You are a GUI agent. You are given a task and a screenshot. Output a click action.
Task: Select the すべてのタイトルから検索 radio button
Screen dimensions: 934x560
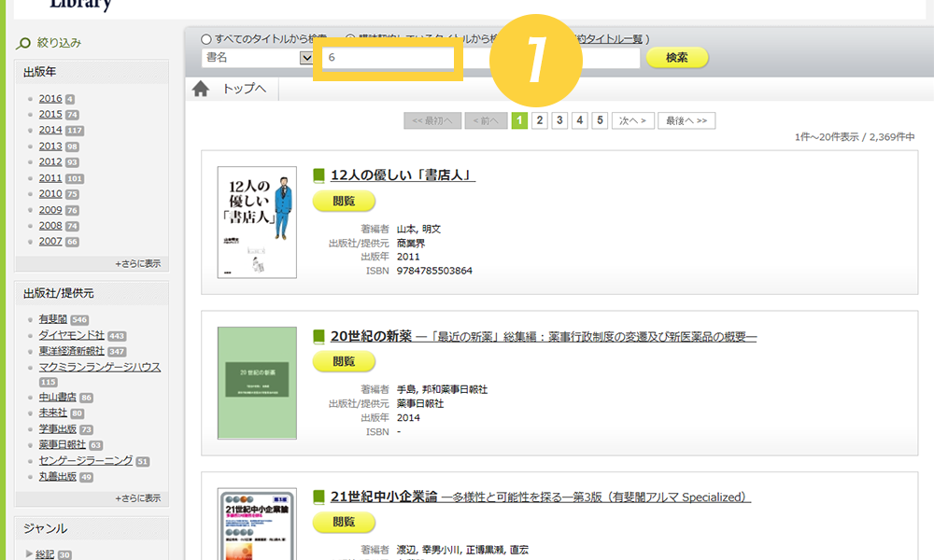pyautogui.click(x=206, y=39)
